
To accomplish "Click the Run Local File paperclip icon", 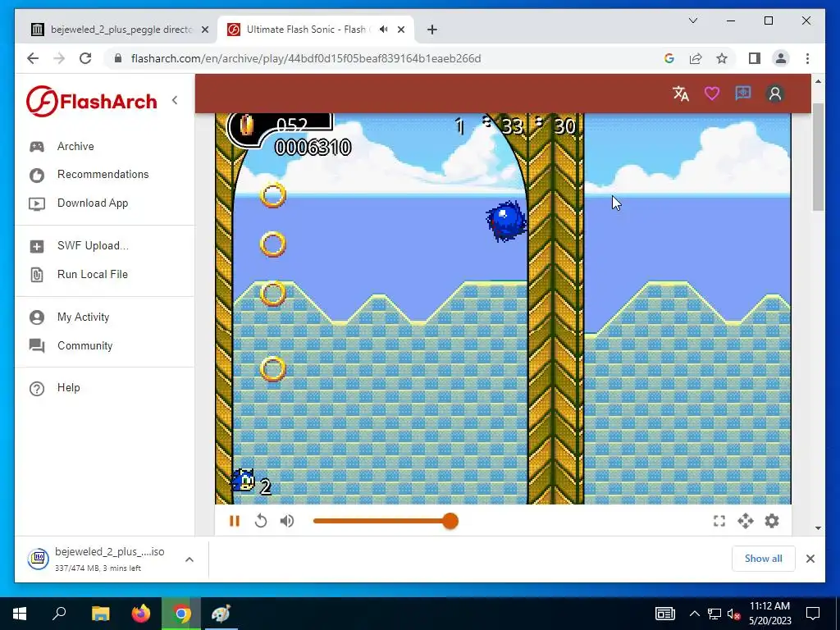I will [37, 275].
